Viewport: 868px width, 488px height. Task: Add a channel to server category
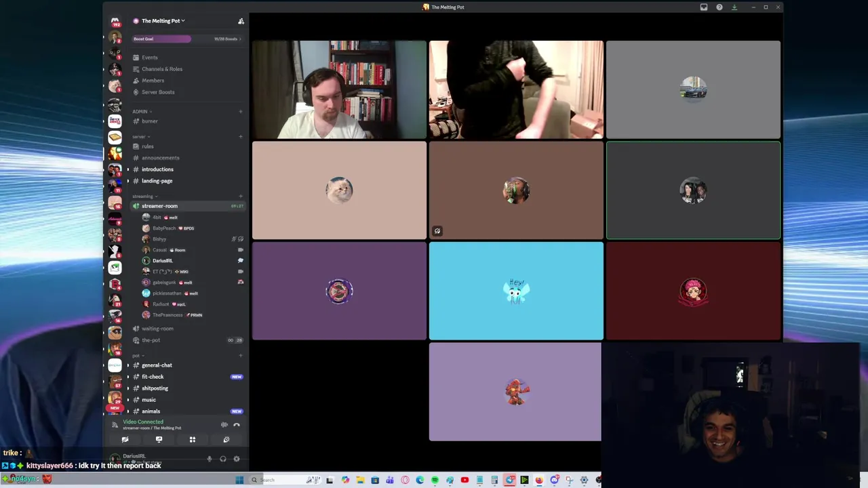click(241, 136)
